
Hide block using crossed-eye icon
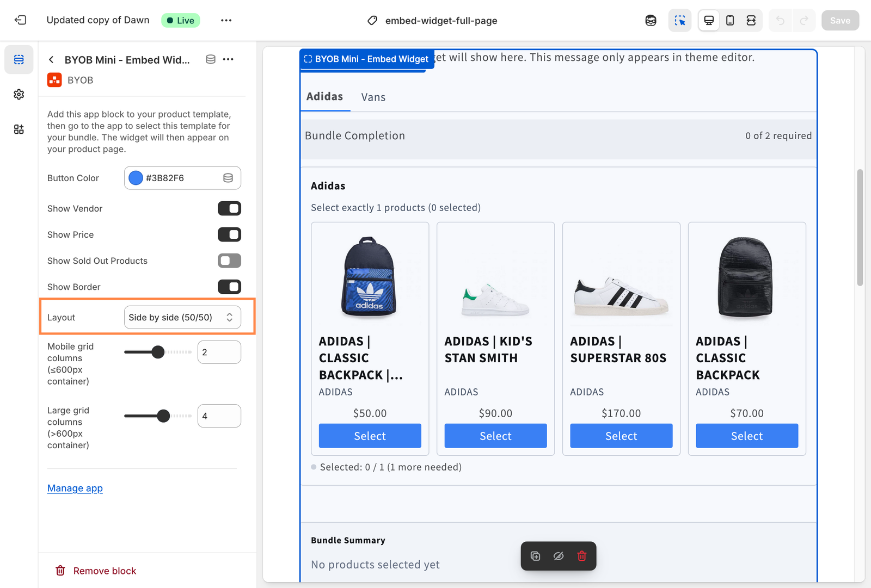click(559, 556)
